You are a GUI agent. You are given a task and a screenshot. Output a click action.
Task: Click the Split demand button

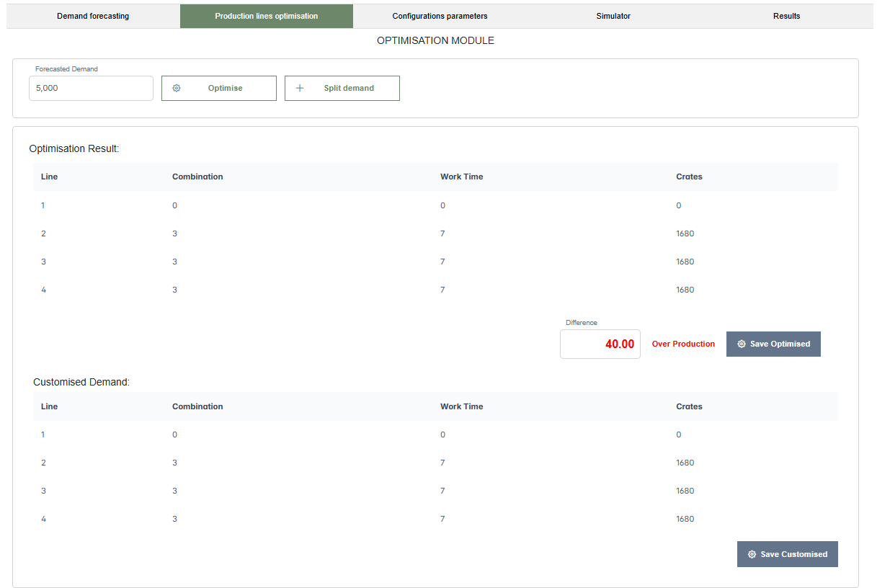pyautogui.click(x=342, y=88)
